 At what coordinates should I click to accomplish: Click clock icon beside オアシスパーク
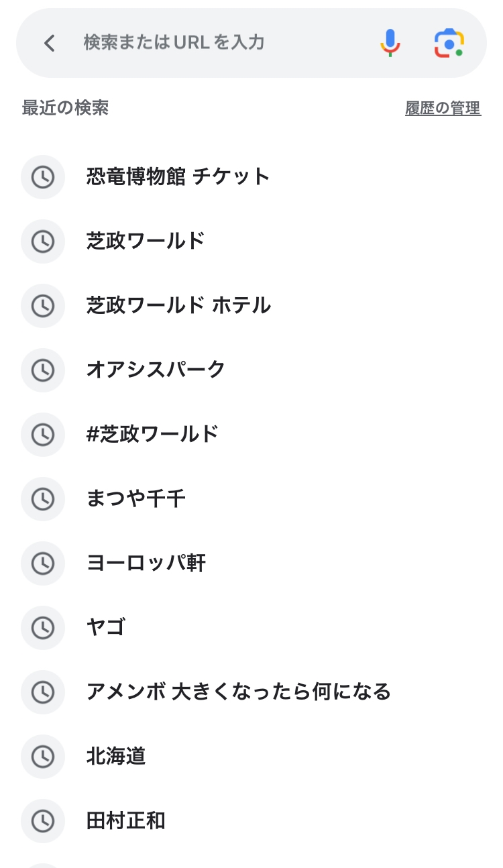pos(43,370)
